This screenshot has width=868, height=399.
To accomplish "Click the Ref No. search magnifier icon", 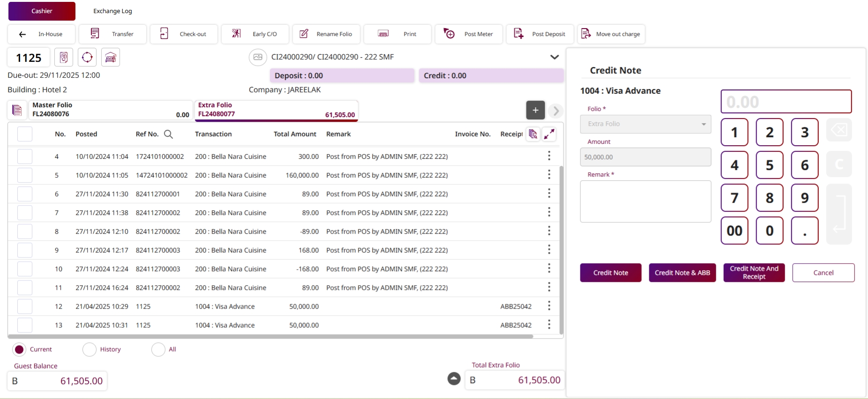I will (169, 134).
